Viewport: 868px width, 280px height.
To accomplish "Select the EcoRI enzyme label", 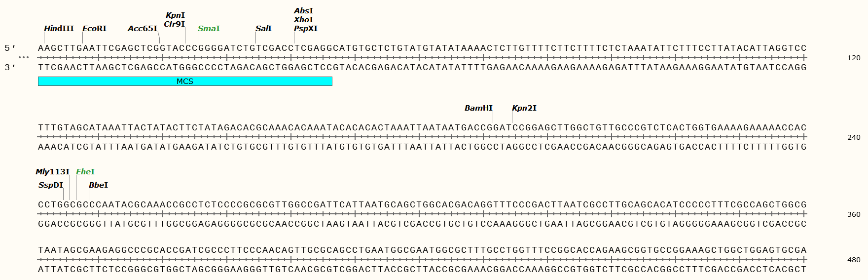I will point(94,29).
